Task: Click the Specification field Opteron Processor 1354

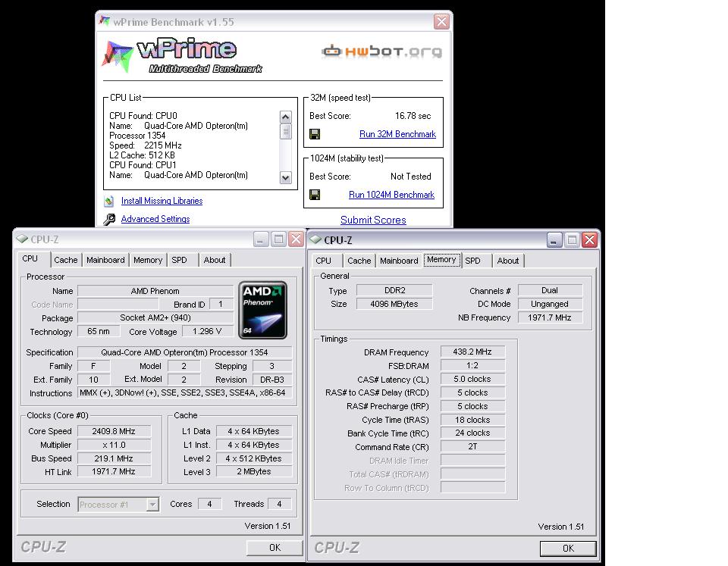Action: 184,352
